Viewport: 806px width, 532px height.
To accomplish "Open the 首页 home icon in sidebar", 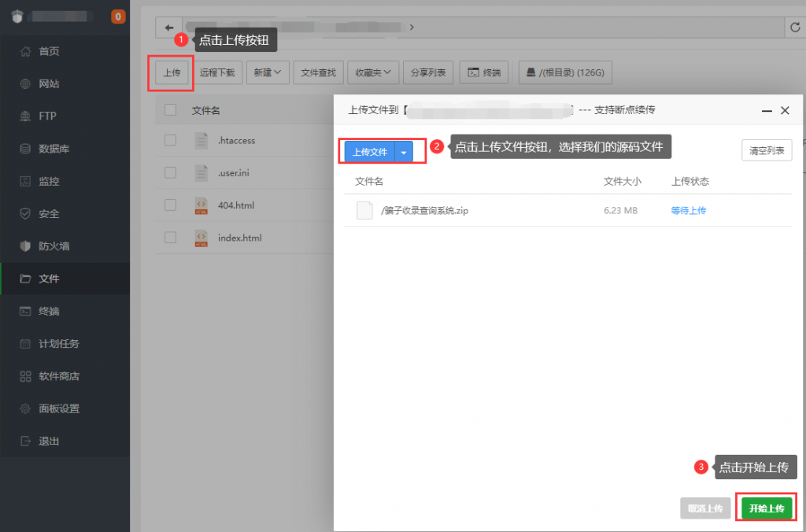I will click(x=25, y=51).
